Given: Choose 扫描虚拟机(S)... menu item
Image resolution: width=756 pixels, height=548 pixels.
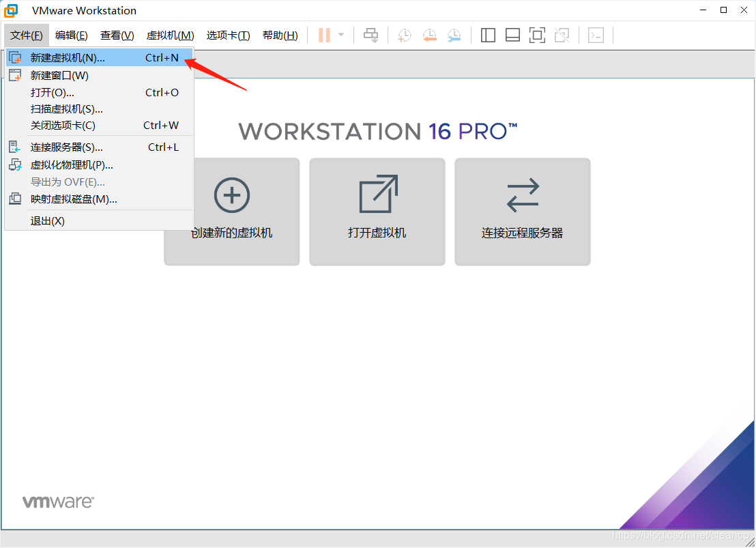Looking at the screenshot, I should point(100,109).
